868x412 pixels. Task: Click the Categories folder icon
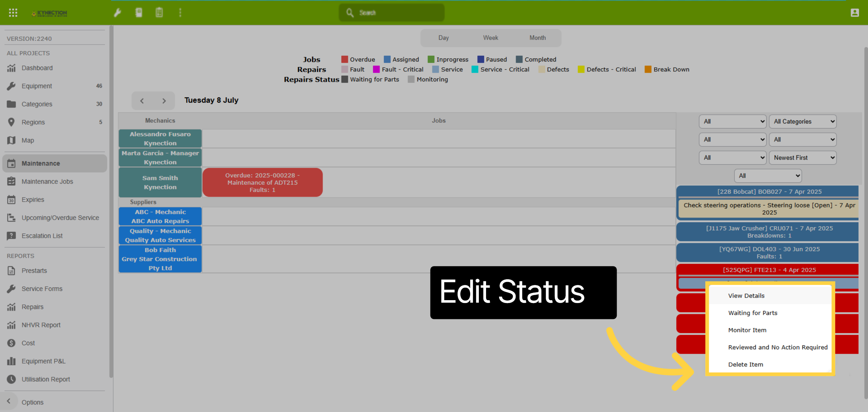11,104
